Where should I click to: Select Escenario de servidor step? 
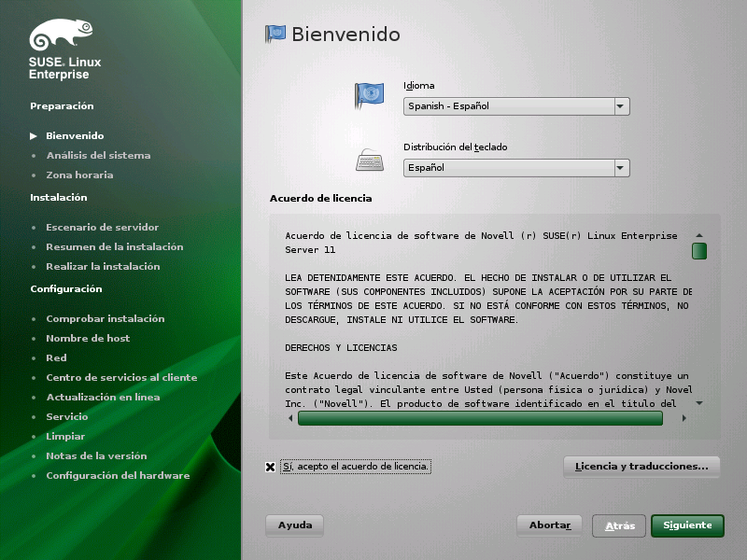pyautogui.click(x=103, y=227)
